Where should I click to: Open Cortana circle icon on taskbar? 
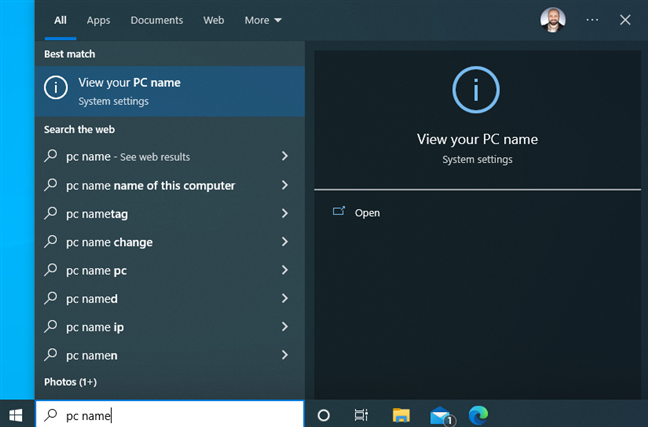[323, 414]
